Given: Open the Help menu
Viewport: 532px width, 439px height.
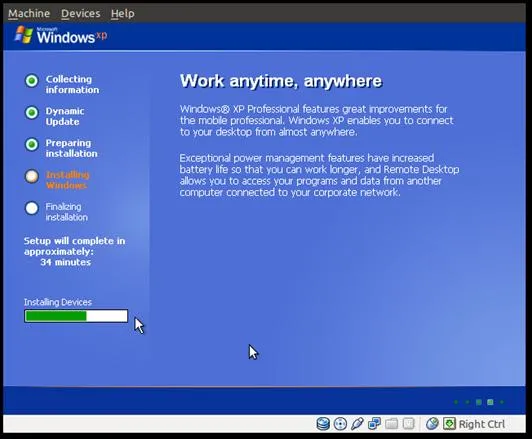Looking at the screenshot, I should click(x=122, y=14).
